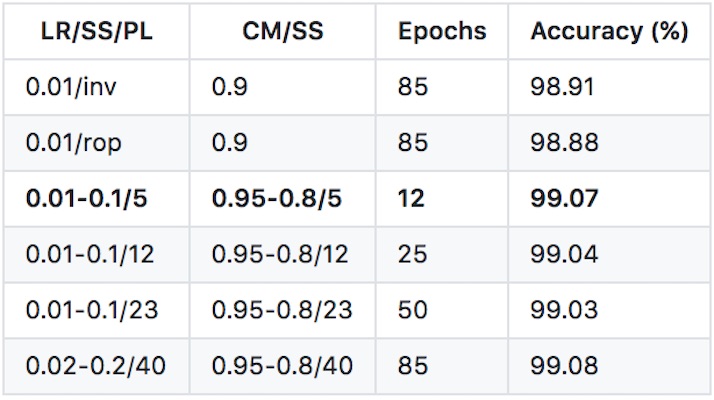This screenshot has width=714, height=400.
Task: Select the bold 99.07 accuracy value
Action: (x=564, y=199)
